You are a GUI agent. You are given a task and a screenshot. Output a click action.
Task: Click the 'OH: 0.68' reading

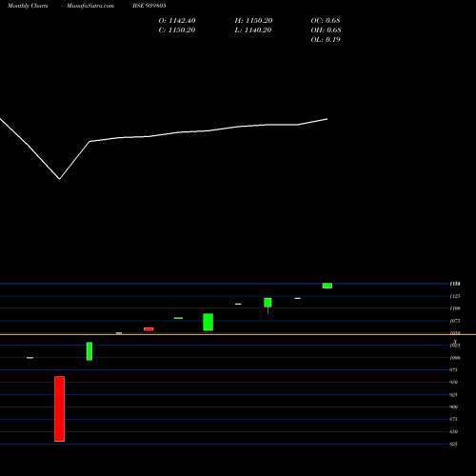pos(326,30)
